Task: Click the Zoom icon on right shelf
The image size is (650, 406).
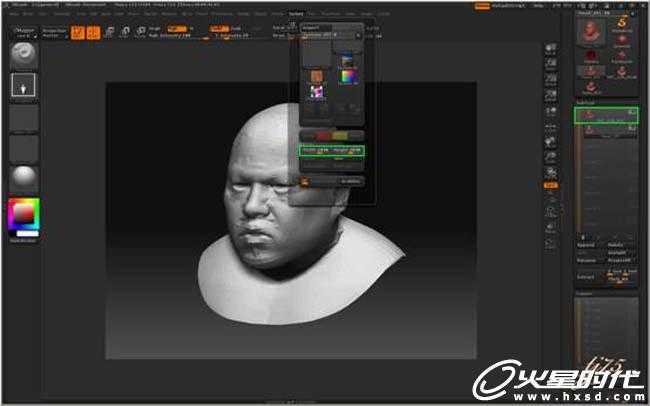Action: pyautogui.click(x=551, y=65)
